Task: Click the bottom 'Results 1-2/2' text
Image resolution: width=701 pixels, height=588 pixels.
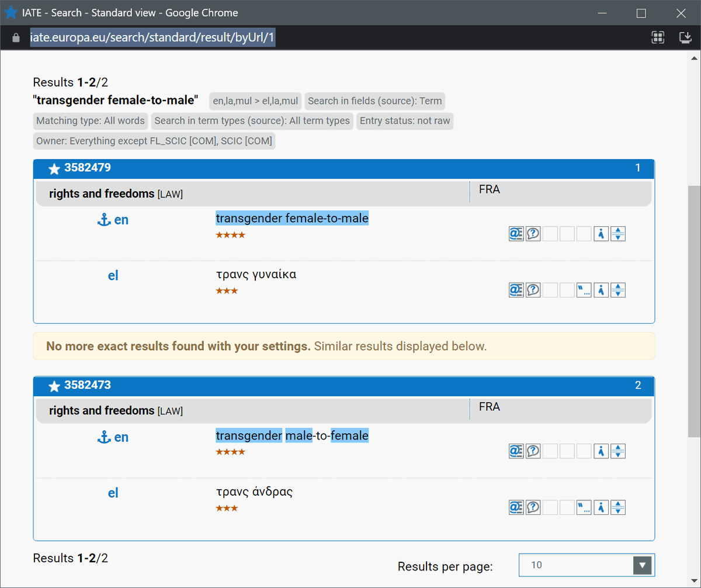Action: 71,558
